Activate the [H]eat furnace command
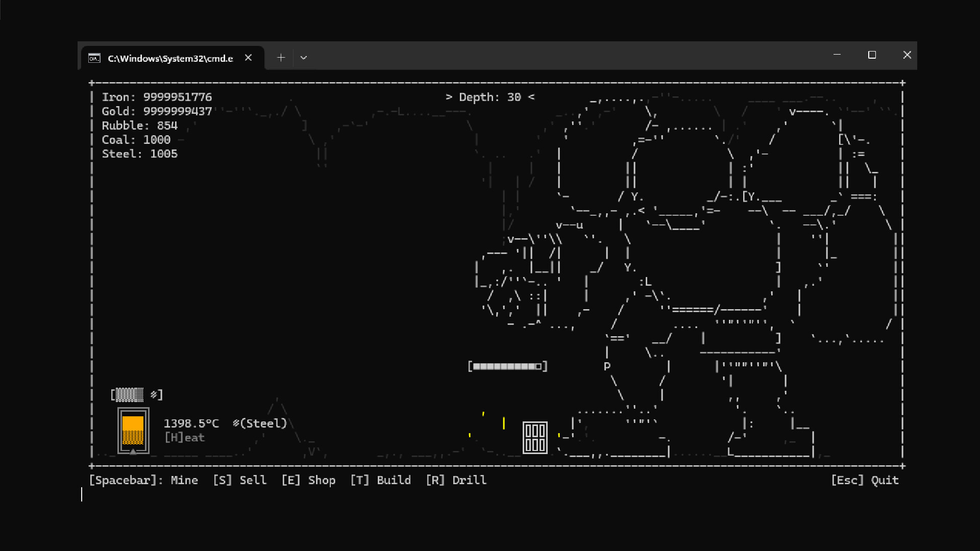The width and height of the screenshot is (980, 551). coord(184,437)
